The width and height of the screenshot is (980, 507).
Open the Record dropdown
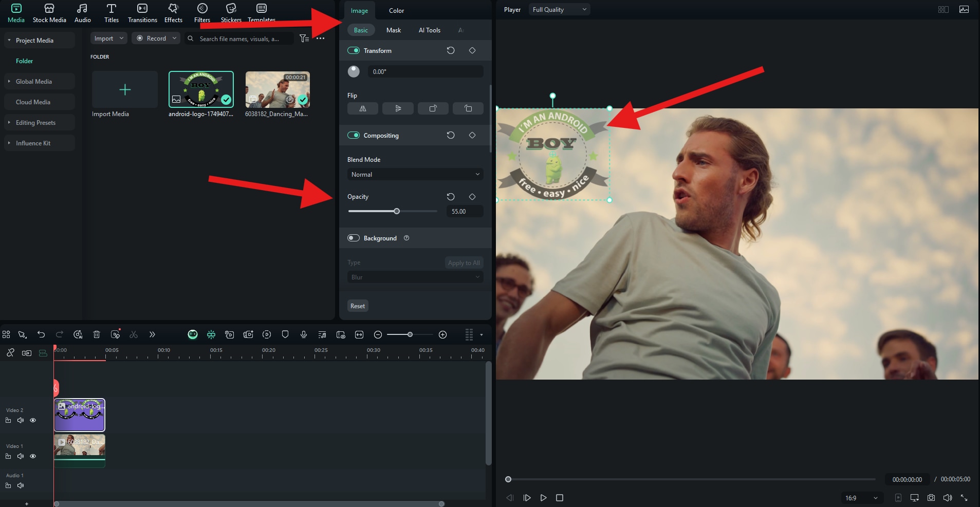pos(156,39)
